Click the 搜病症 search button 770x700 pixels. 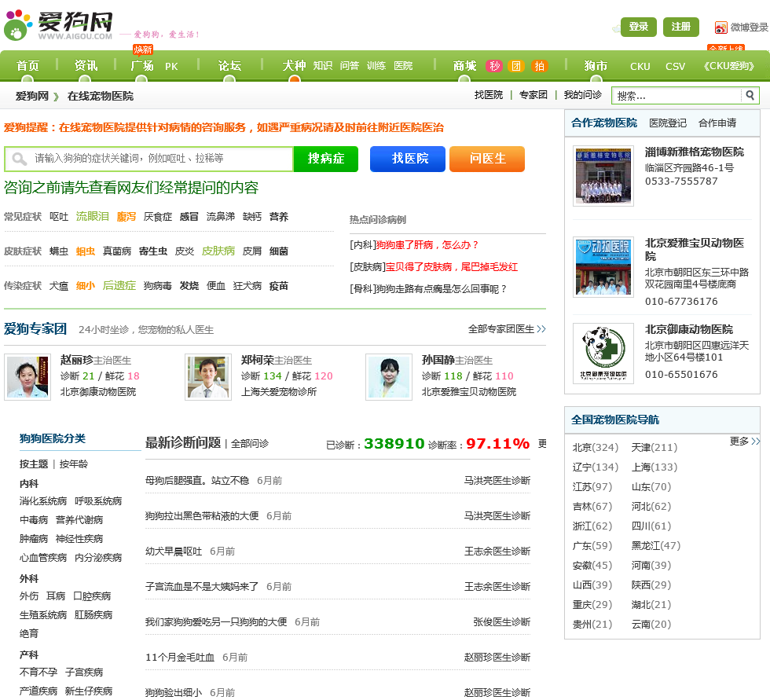pos(326,159)
